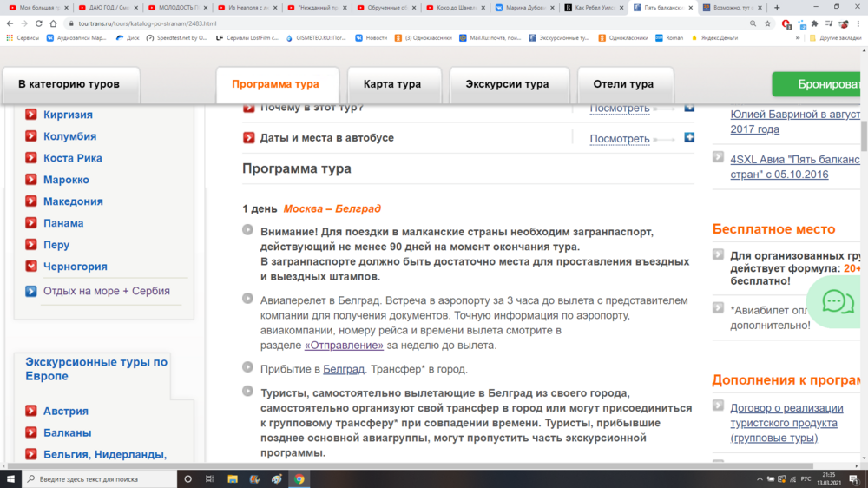Viewport: 868px width, 488px height.
Task: Click the arrow icon beside Киргизия
Action: (31, 115)
